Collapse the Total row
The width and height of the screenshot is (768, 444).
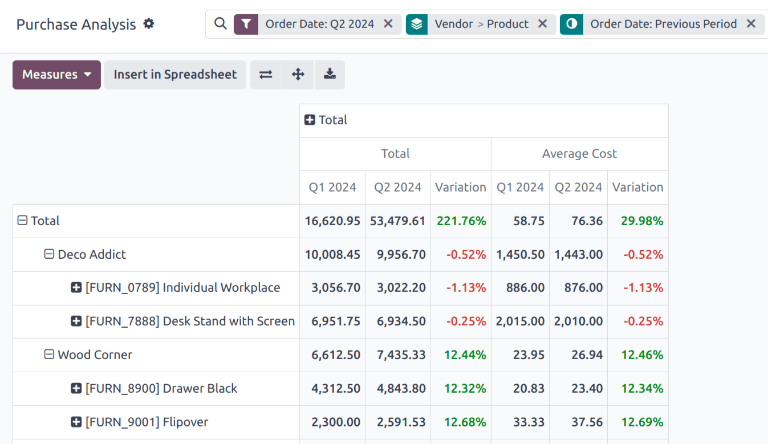point(22,221)
